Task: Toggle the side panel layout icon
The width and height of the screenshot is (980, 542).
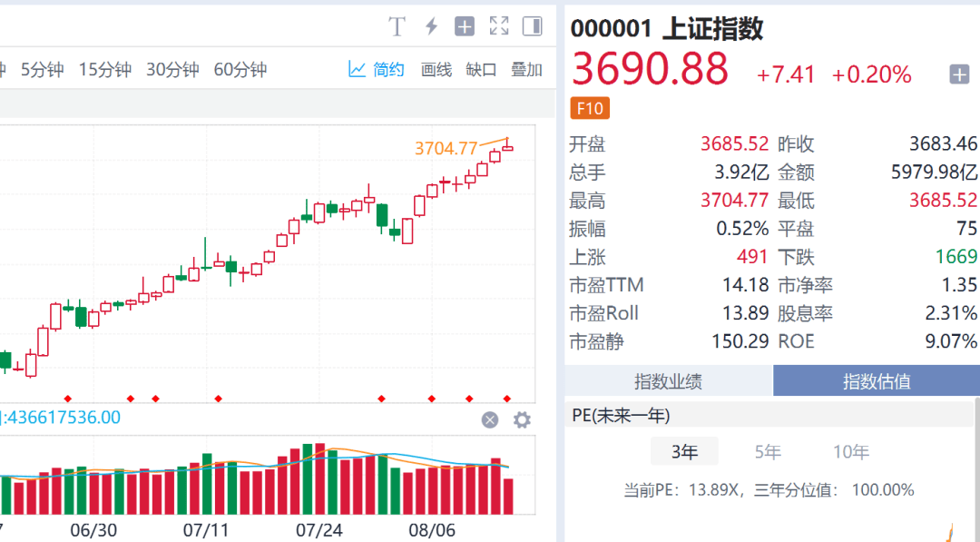Action: coord(533,26)
